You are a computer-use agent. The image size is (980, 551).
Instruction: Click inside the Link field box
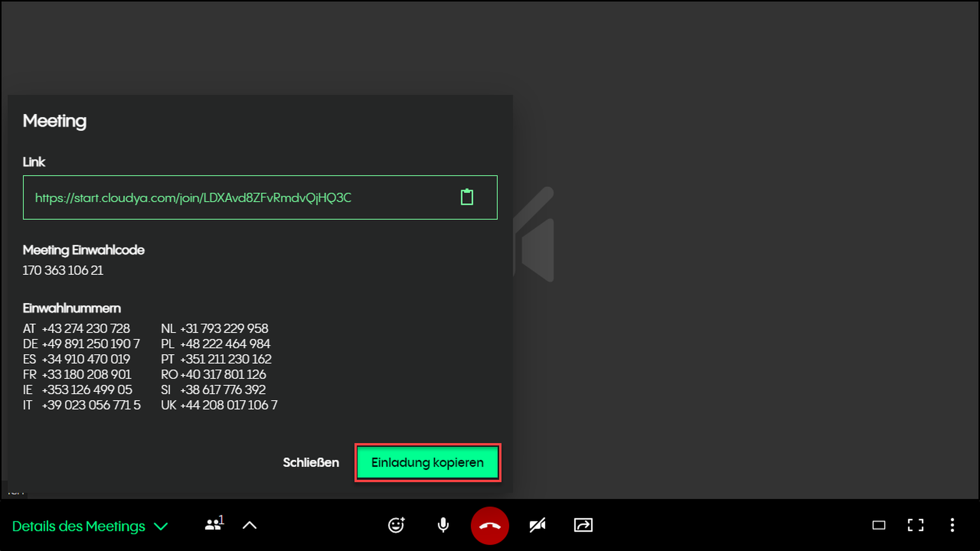[x=402, y=197]
